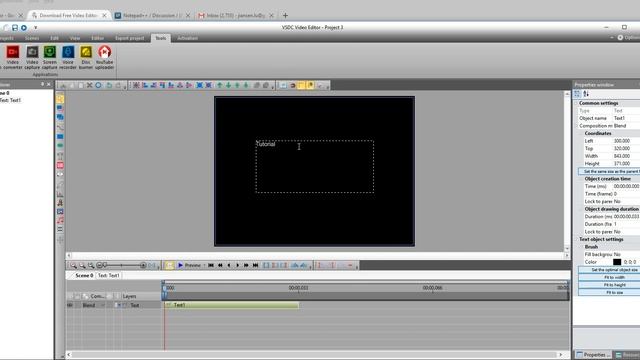Screen dimensions: 640x360
Task: Collapse the Object drawing duration section
Action: click(581, 209)
